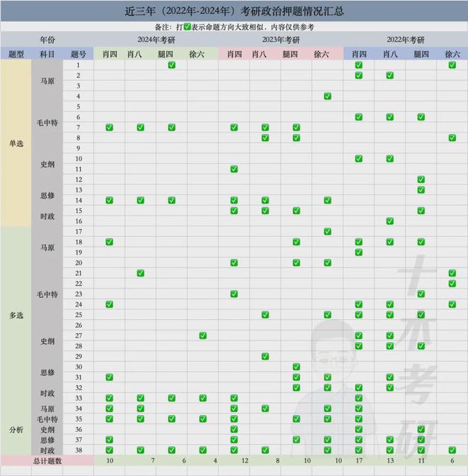468x476 pixels.
Task: Click the 总计题数 label cell
Action: tap(48, 461)
